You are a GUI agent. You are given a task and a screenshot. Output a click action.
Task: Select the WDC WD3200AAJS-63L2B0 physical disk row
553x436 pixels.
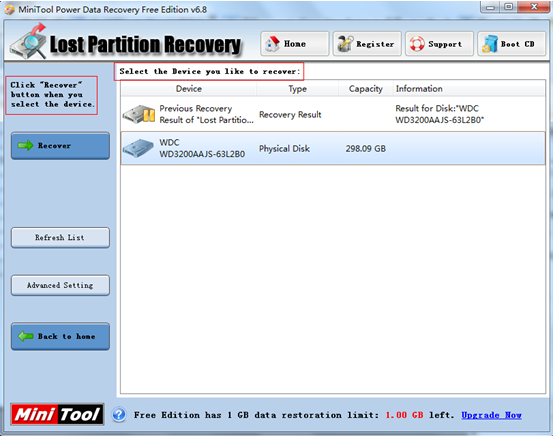[x=333, y=148]
